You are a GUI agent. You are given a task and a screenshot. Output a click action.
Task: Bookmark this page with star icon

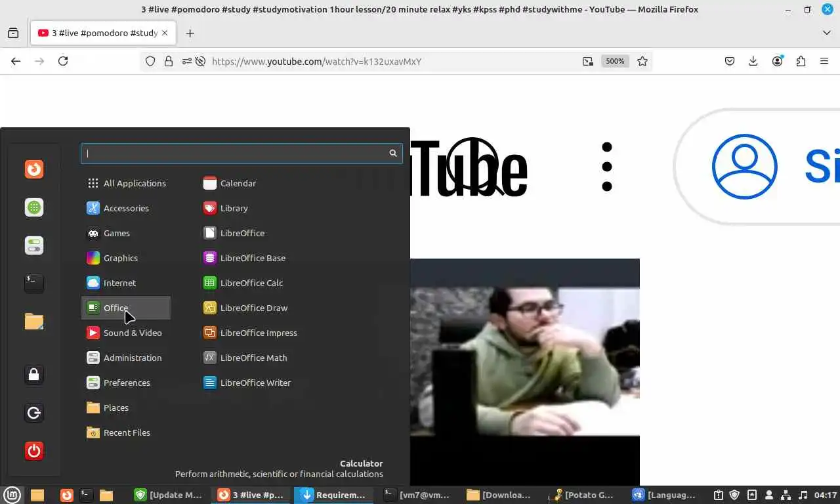click(x=642, y=61)
